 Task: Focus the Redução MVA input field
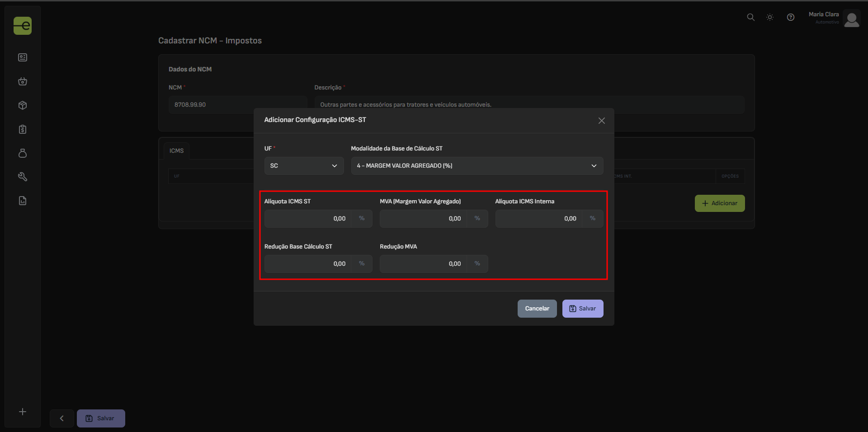click(x=424, y=264)
